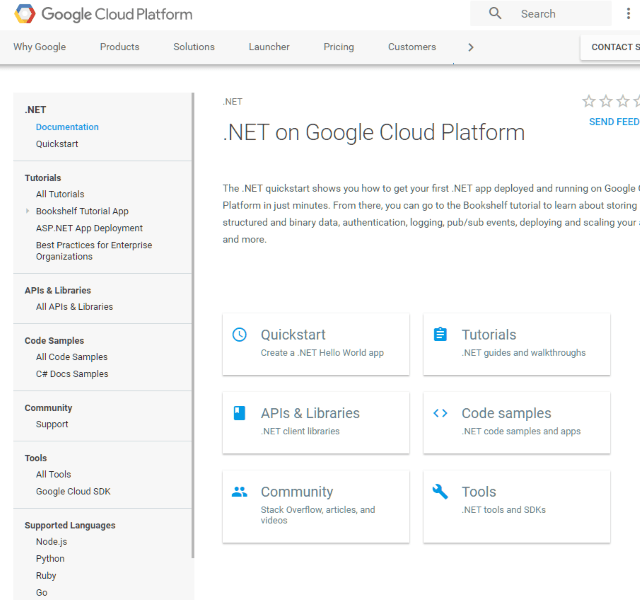The image size is (640, 600).
Task: Open the Why Google menu
Action: 40,47
